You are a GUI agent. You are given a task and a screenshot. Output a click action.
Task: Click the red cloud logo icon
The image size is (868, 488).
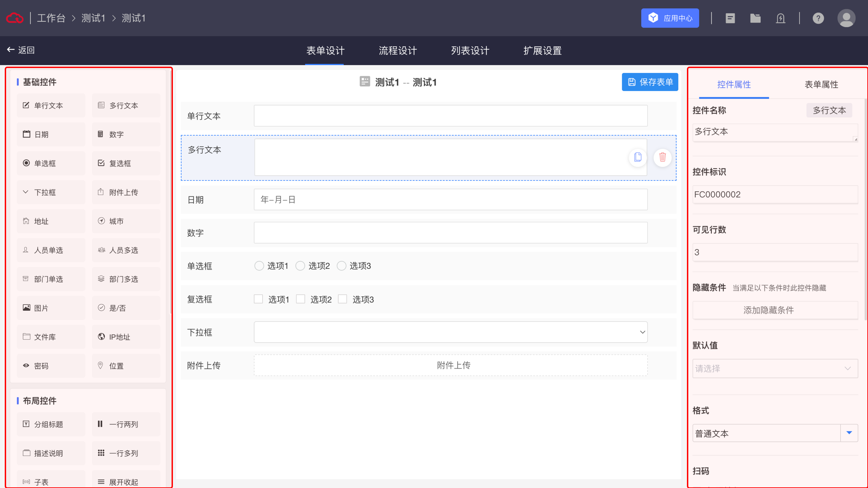coord(15,18)
